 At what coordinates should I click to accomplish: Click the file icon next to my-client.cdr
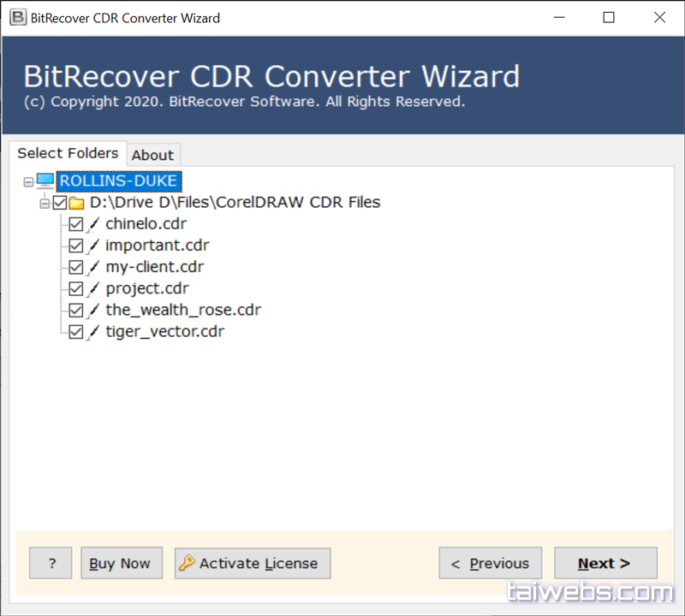pyautogui.click(x=92, y=267)
